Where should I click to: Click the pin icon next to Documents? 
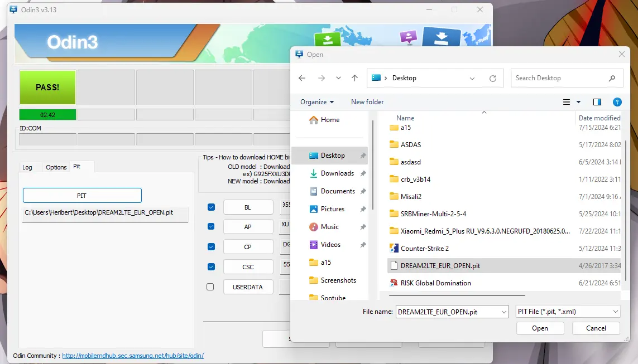(363, 191)
